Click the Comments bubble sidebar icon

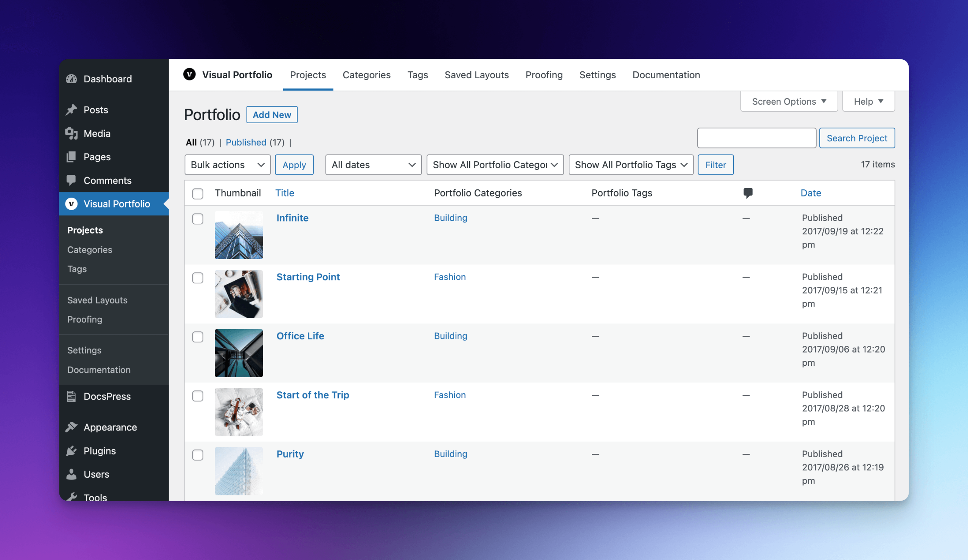pyautogui.click(x=71, y=180)
